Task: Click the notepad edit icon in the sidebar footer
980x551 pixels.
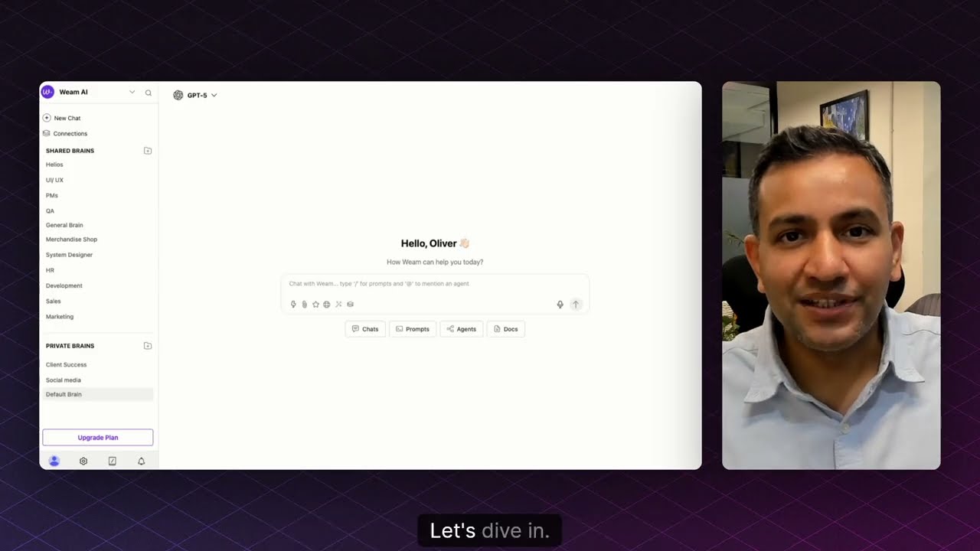Action: click(113, 461)
